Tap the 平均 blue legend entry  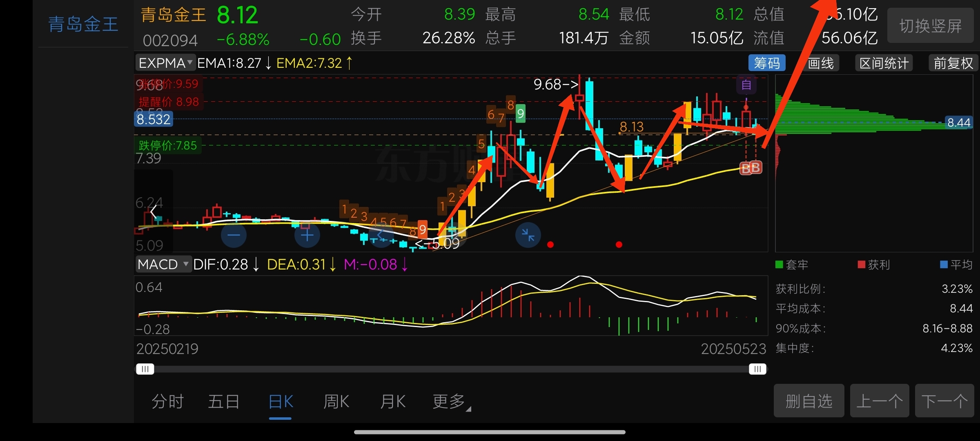tap(956, 265)
